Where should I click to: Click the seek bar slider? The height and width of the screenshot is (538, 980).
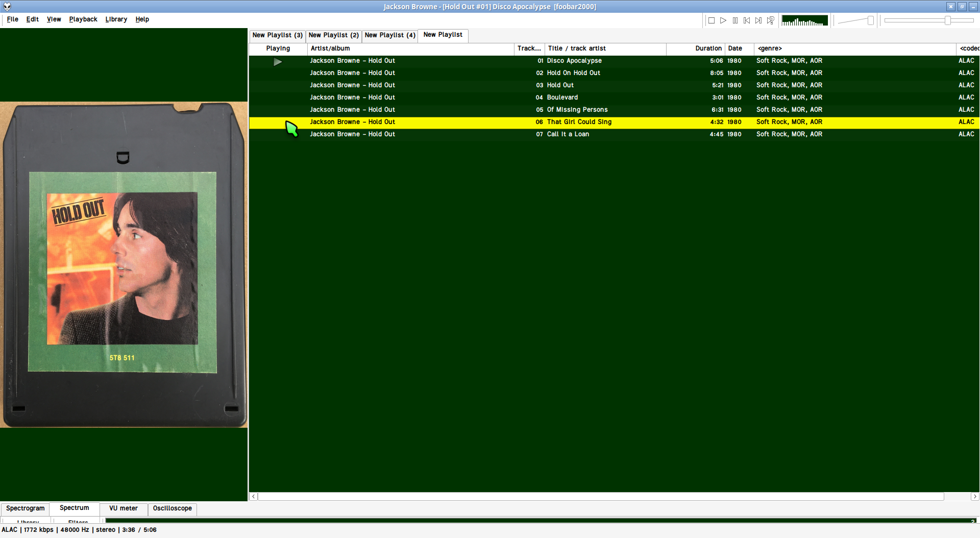[929, 20]
